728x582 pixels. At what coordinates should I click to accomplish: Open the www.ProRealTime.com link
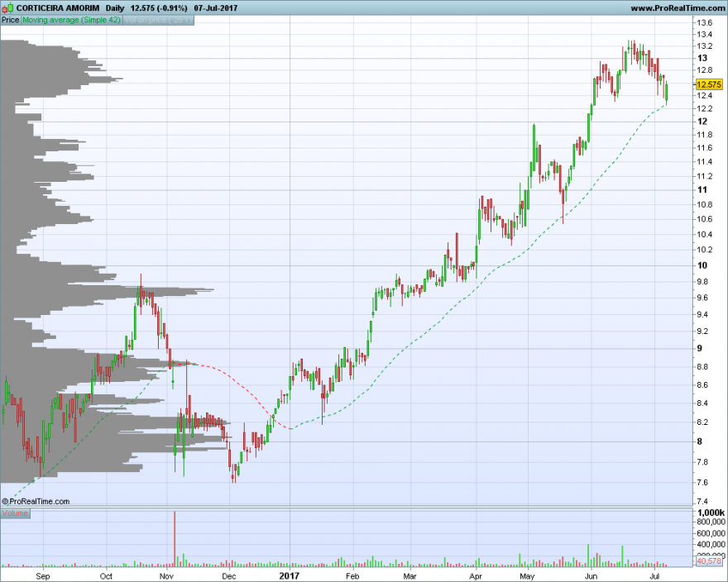click(678, 8)
